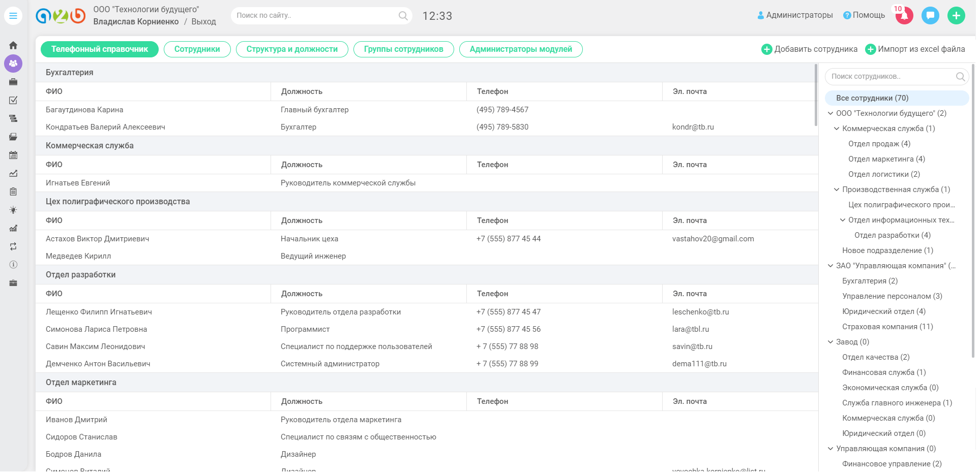
Task: Collapse Завод (0) tree node
Action: tap(830, 342)
